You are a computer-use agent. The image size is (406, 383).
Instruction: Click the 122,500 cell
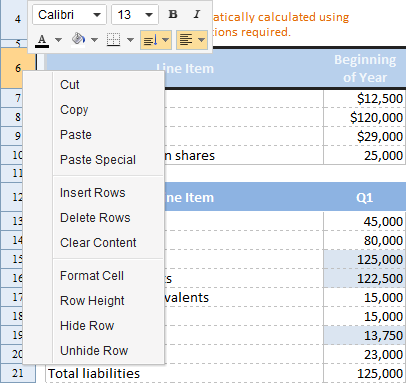[x=364, y=278]
